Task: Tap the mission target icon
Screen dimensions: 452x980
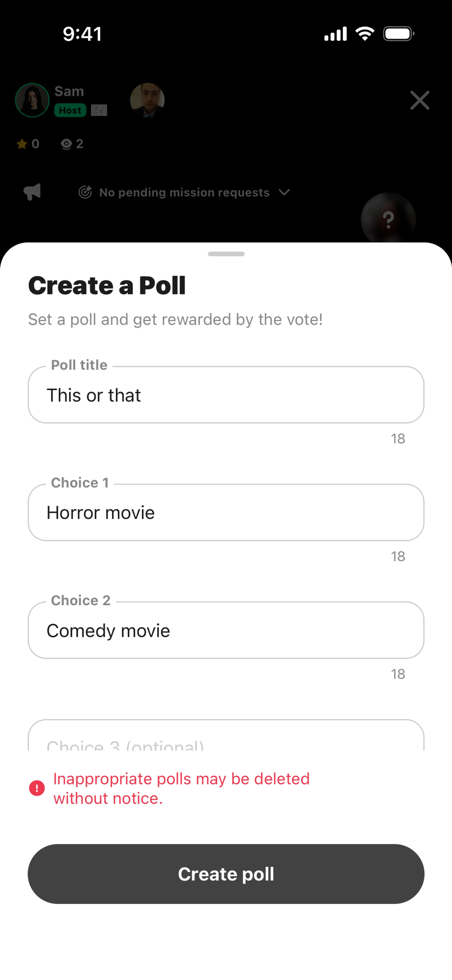Action: [85, 192]
